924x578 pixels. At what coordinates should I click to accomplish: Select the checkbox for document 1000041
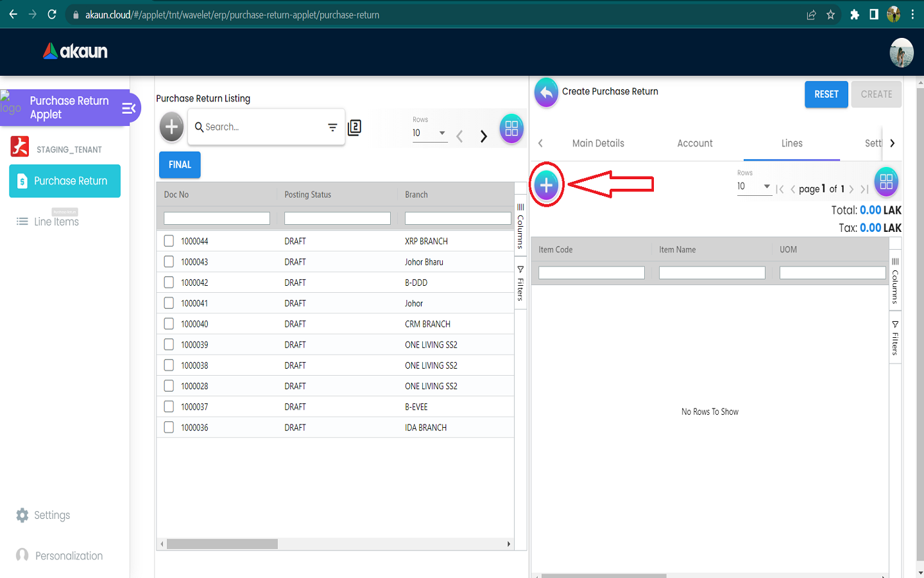(169, 303)
